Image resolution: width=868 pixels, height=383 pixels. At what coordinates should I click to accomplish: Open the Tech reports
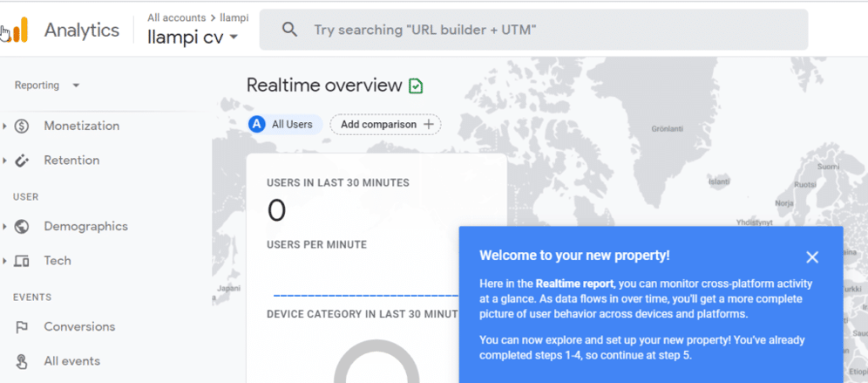tap(58, 261)
